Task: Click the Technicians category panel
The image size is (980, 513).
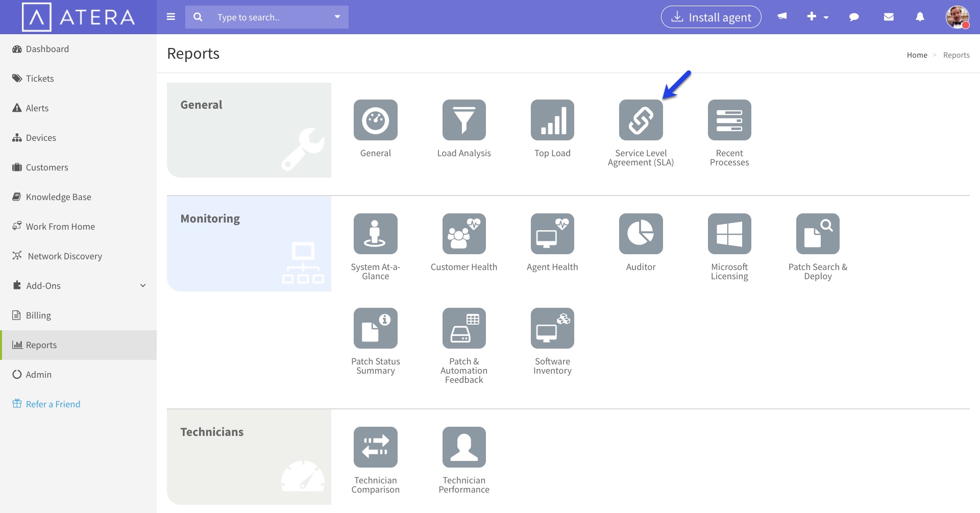Action: tap(249, 457)
